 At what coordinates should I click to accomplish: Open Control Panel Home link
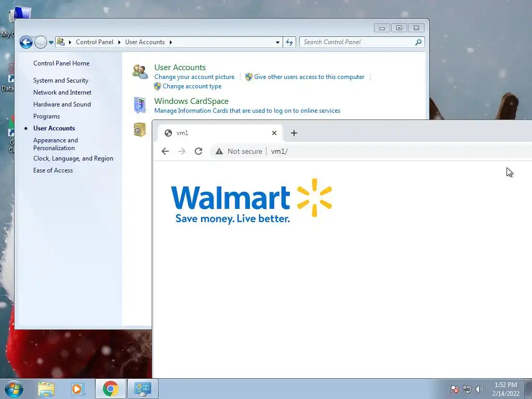click(61, 63)
